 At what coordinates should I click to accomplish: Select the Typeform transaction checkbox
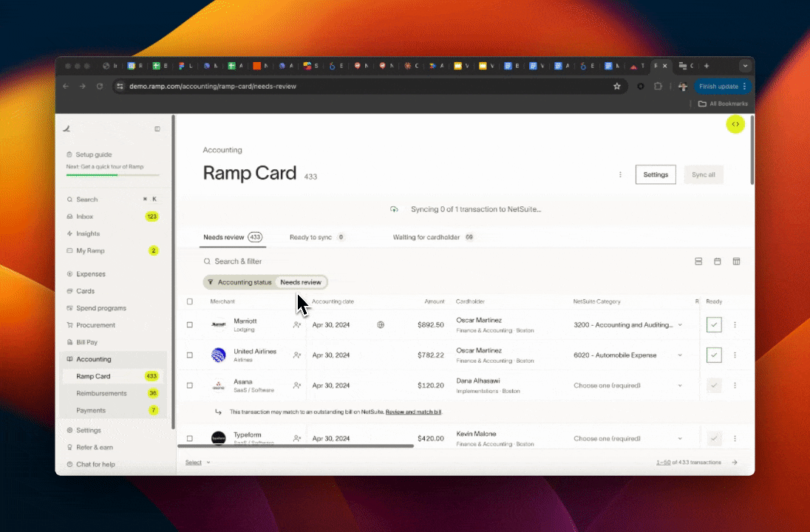(x=190, y=438)
